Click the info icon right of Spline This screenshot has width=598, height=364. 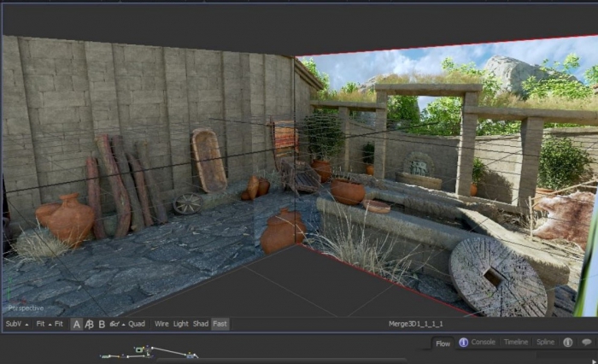click(567, 343)
